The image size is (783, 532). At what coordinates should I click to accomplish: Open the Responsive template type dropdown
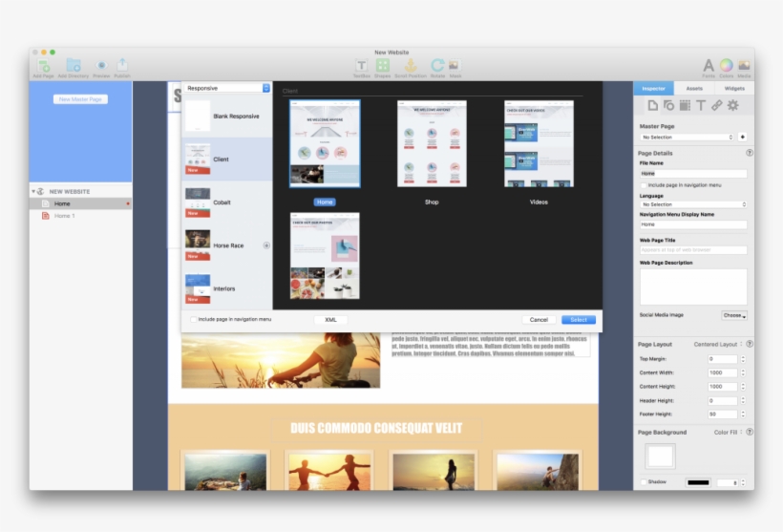(227, 88)
